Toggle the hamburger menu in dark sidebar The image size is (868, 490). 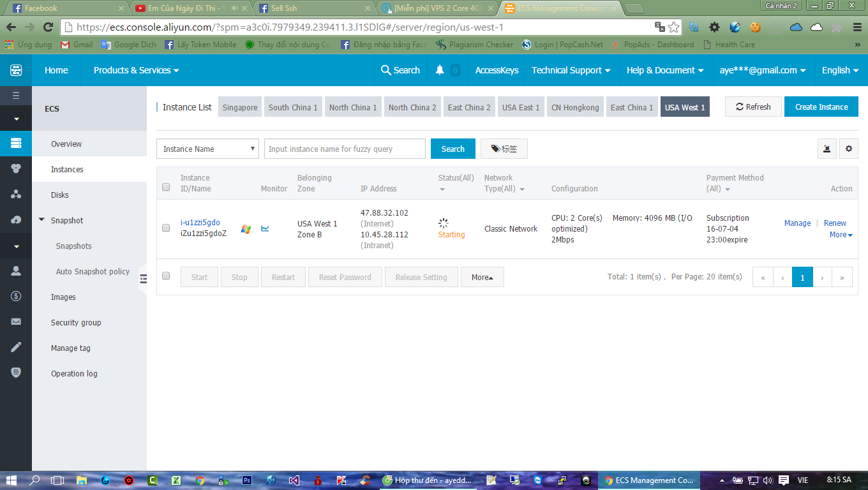tap(16, 96)
